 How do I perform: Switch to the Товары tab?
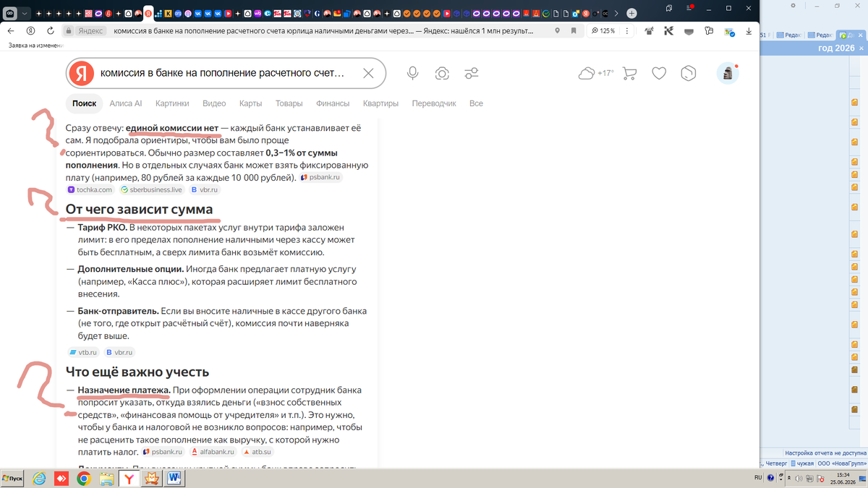(289, 103)
